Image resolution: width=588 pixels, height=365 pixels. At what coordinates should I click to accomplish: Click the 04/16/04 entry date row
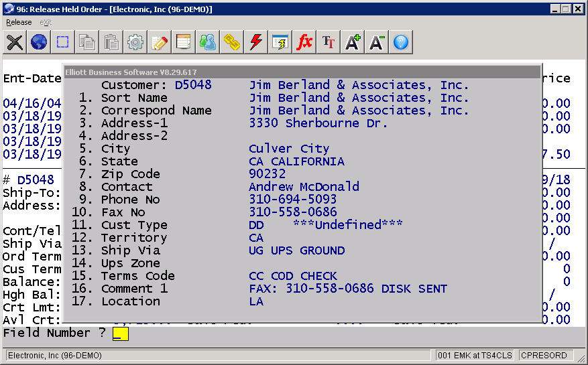[32, 103]
